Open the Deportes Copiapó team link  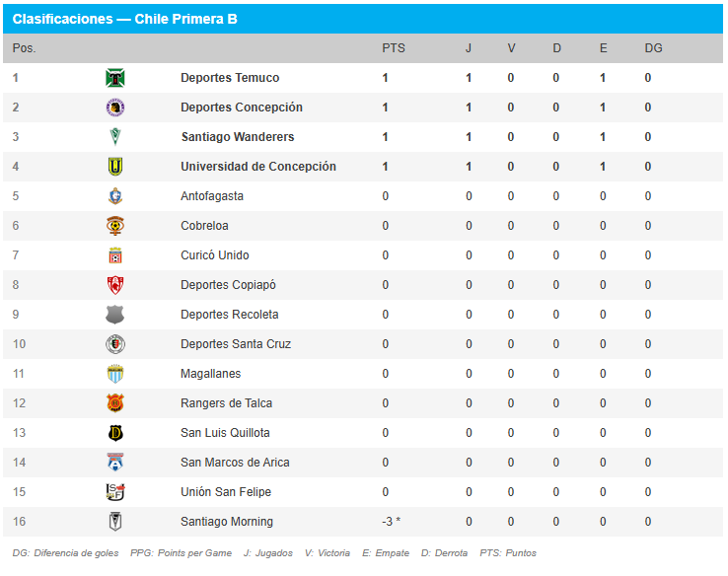(x=228, y=285)
